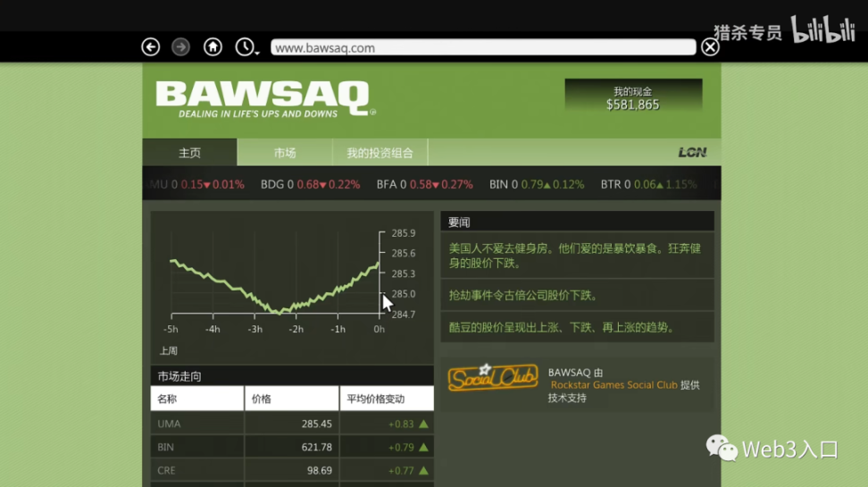Close the browser with the X icon
Screen dimensions: 868x487
coord(710,47)
